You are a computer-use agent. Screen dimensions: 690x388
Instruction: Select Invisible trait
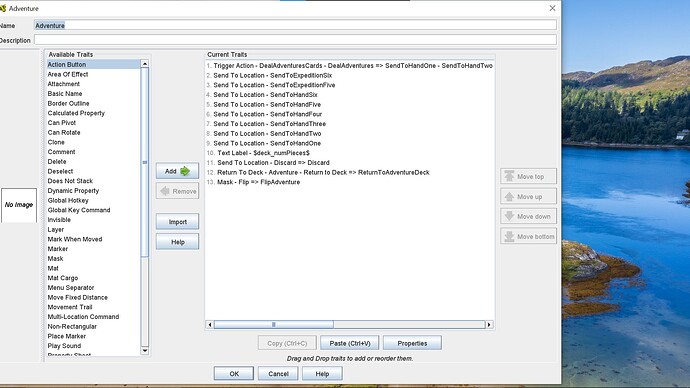click(x=93, y=220)
